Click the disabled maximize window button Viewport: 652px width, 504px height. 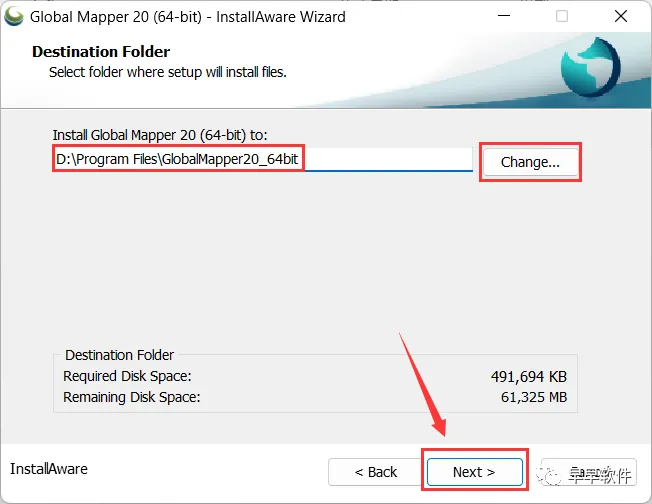tap(562, 16)
